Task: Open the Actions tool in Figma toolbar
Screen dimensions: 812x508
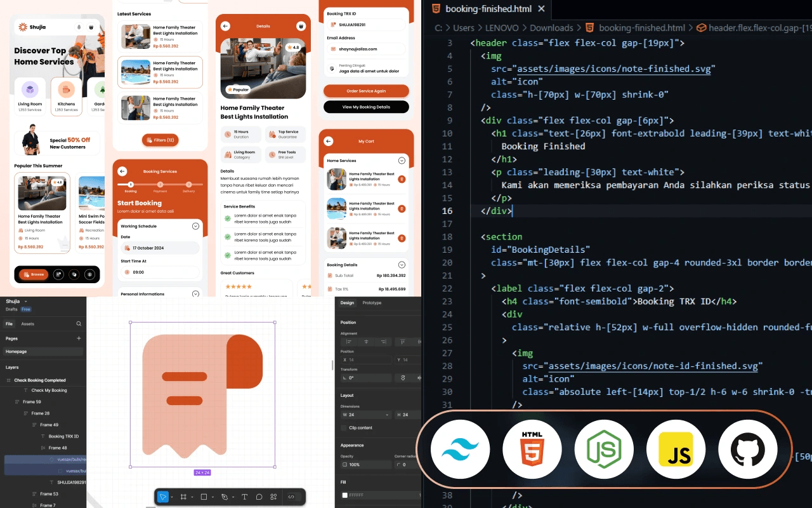Action: tap(274, 497)
